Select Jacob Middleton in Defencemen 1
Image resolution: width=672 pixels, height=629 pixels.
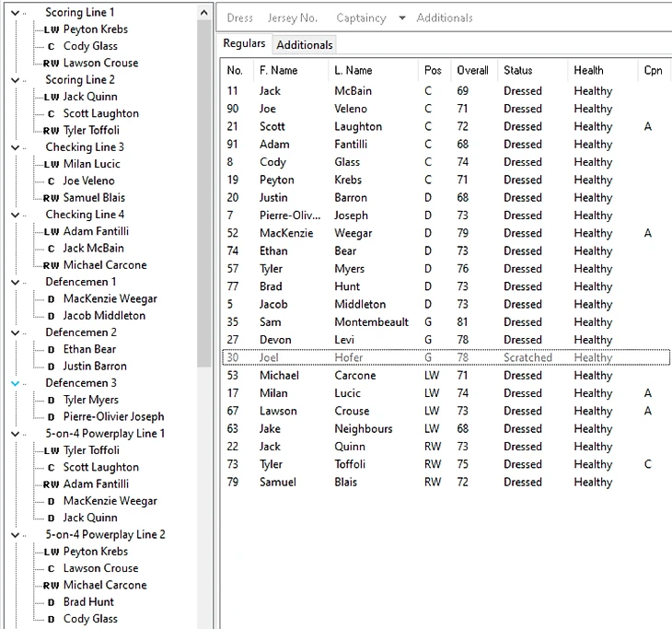(104, 316)
